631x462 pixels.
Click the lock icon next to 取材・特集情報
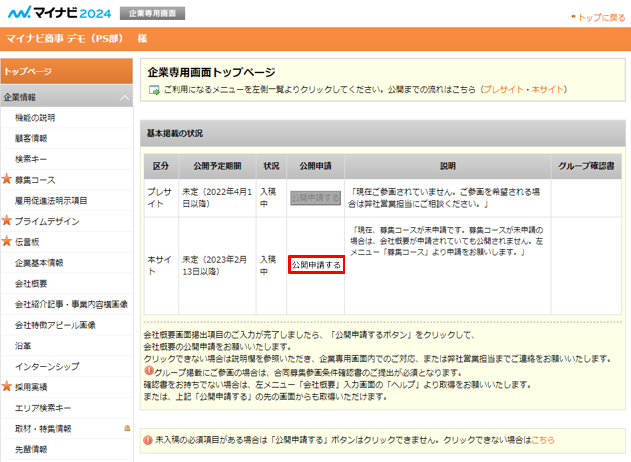pyautogui.click(x=126, y=428)
